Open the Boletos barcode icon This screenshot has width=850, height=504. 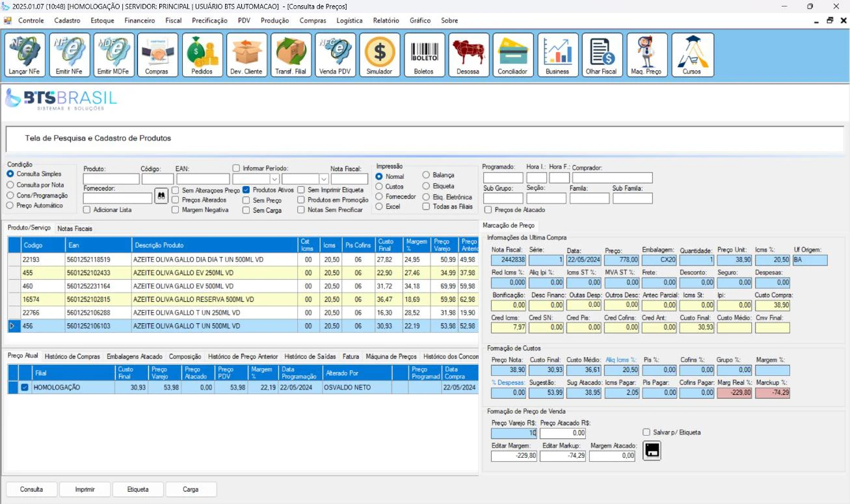[x=423, y=55]
